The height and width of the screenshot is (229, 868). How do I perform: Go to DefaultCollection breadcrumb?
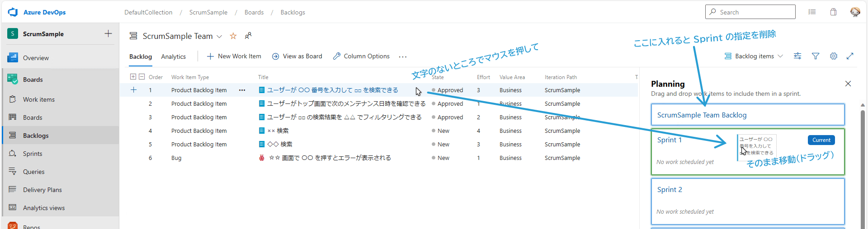(x=148, y=12)
